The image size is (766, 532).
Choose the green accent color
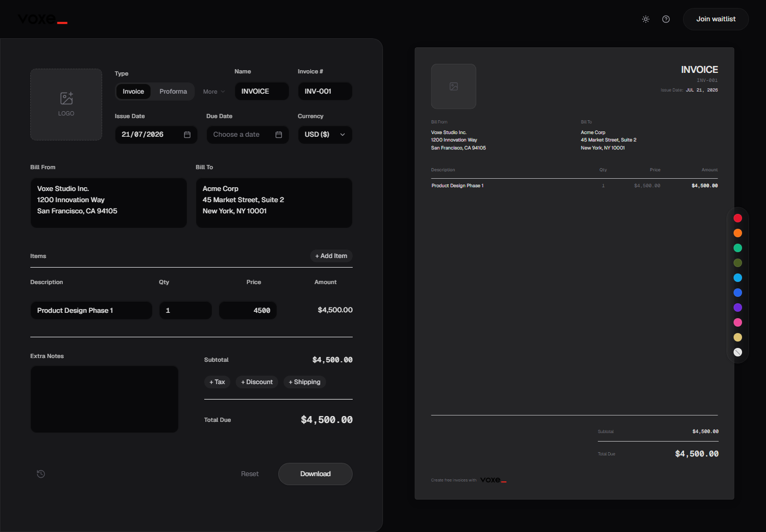[738, 248]
